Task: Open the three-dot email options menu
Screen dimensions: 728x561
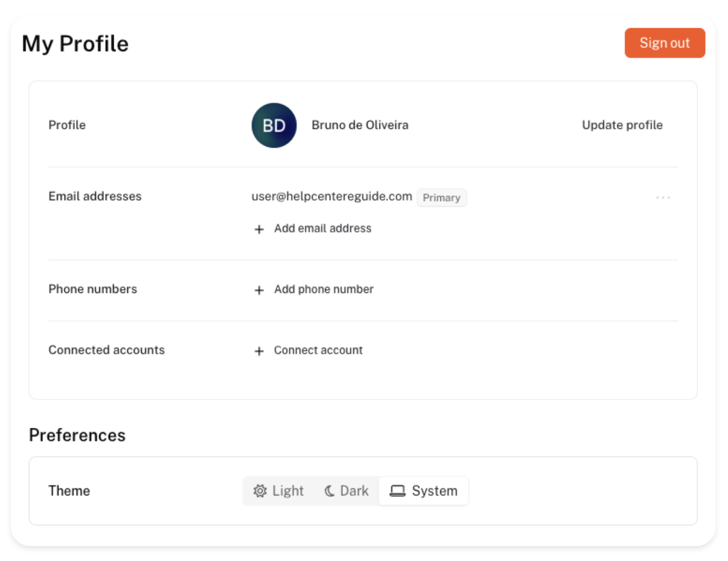Action: 663,198
